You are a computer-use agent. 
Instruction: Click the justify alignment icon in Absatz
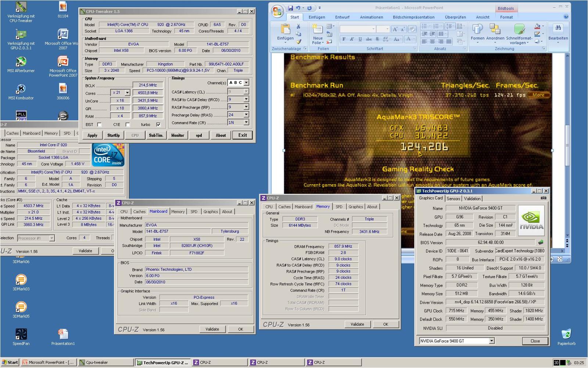pos(448,42)
